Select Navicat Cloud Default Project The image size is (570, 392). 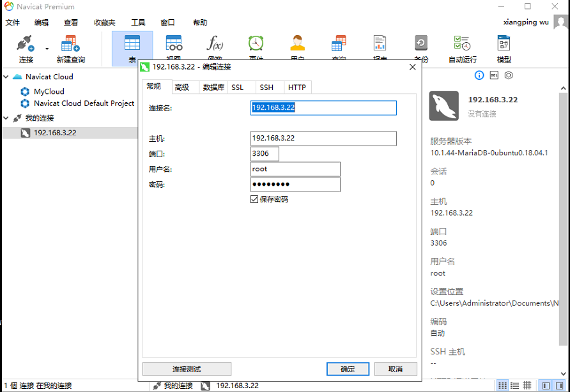[84, 103]
